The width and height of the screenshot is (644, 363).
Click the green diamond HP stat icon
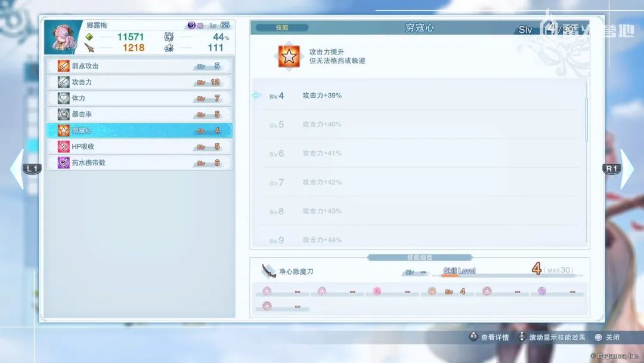[x=89, y=37]
